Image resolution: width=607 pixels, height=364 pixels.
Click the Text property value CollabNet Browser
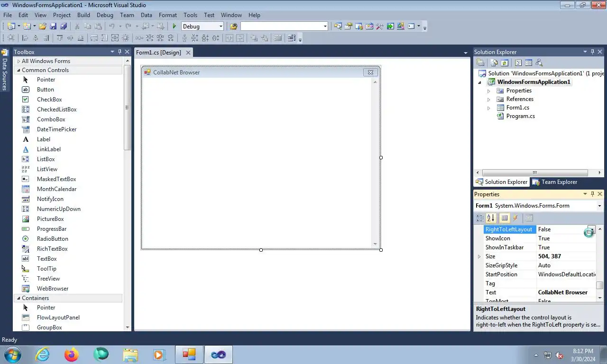[563, 292]
